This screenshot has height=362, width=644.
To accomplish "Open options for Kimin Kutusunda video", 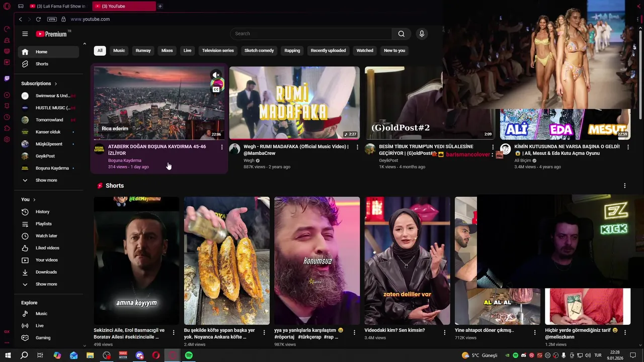I will point(628,147).
